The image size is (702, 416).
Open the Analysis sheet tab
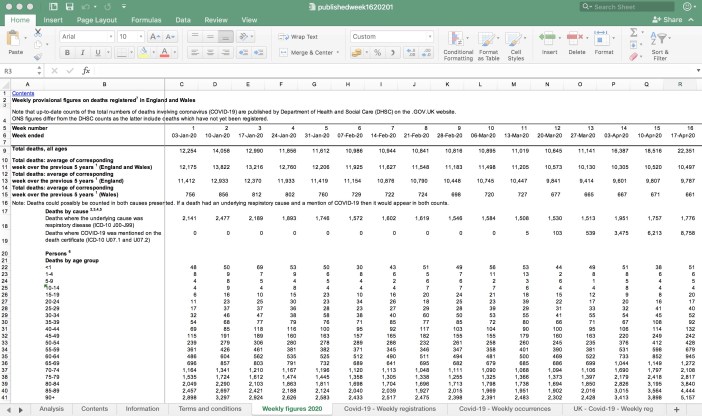(51, 409)
